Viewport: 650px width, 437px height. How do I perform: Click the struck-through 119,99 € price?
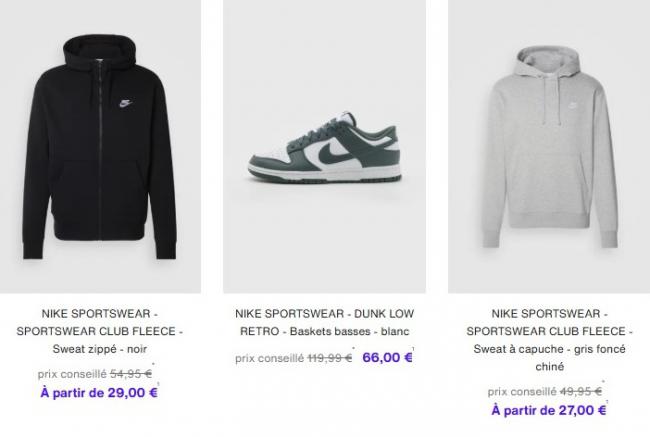tap(330, 358)
